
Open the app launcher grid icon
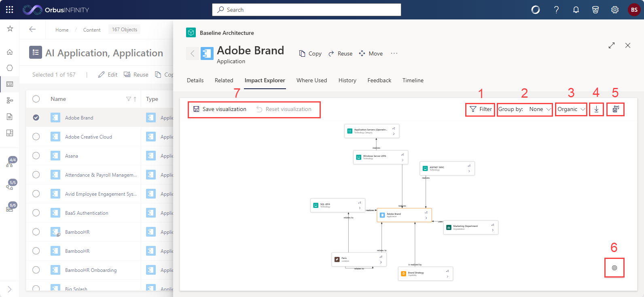[x=10, y=10]
